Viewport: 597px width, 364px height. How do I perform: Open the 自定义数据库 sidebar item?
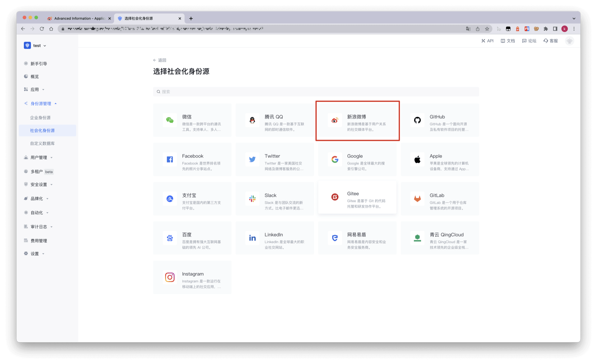point(42,143)
